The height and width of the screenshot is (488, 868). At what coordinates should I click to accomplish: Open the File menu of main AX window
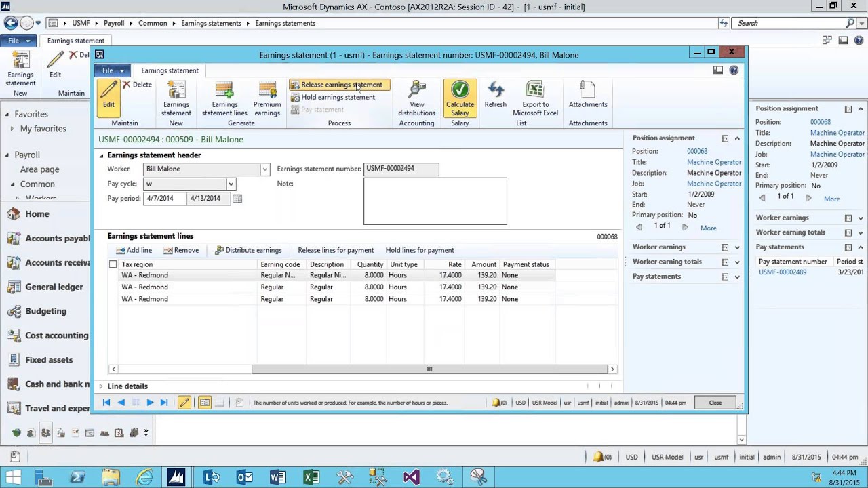pos(18,41)
